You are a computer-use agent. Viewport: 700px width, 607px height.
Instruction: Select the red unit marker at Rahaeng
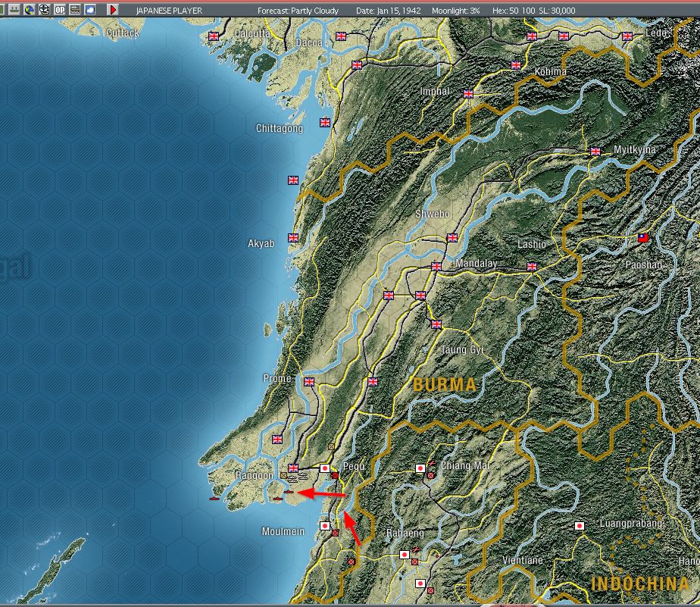click(x=414, y=562)
